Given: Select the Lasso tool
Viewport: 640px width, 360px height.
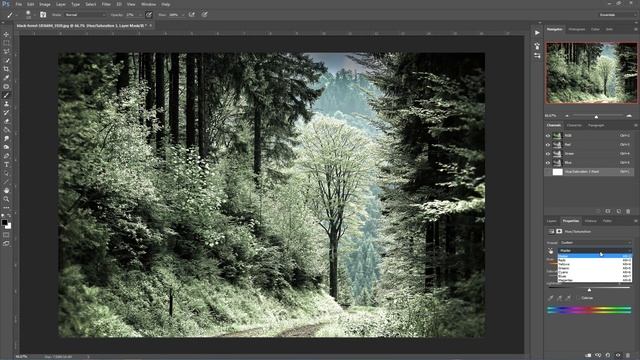Looking at the screenshot, I should tap(6, 51).
